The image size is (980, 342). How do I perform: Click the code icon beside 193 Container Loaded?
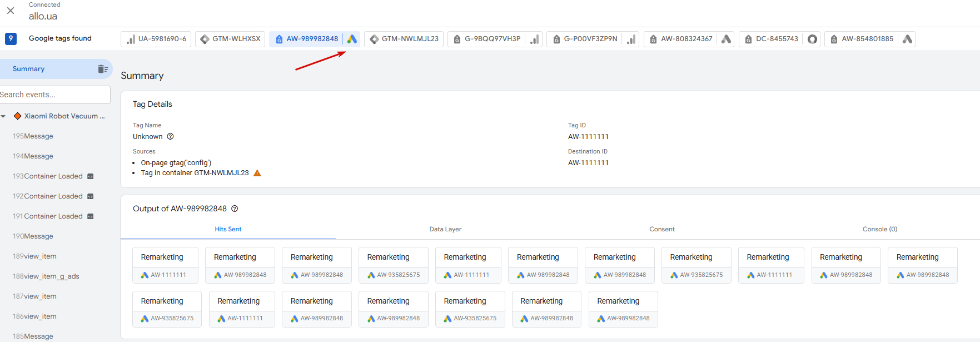[91, 176]
